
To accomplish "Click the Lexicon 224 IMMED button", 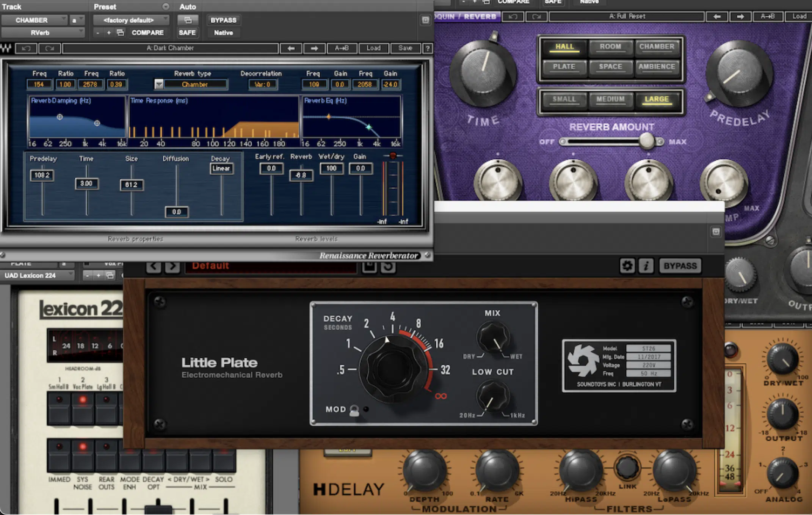I will coord(59,456).
